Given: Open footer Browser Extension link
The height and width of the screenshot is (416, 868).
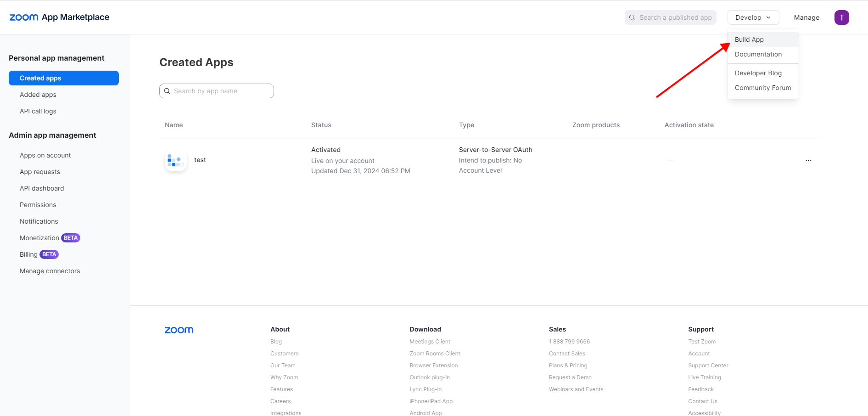Looking at the screenshot, I should [x=434, y=365].
